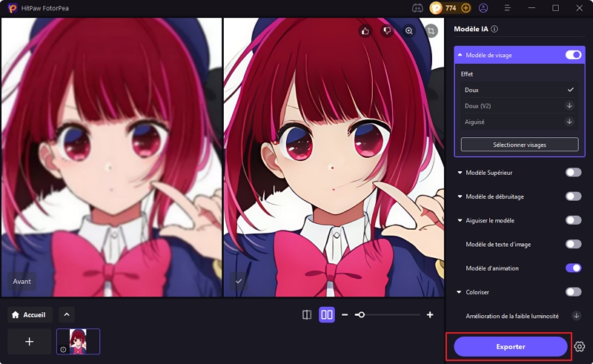
Task: Download Amélioration de la faible luminosité model
Action: coord(576,316)
